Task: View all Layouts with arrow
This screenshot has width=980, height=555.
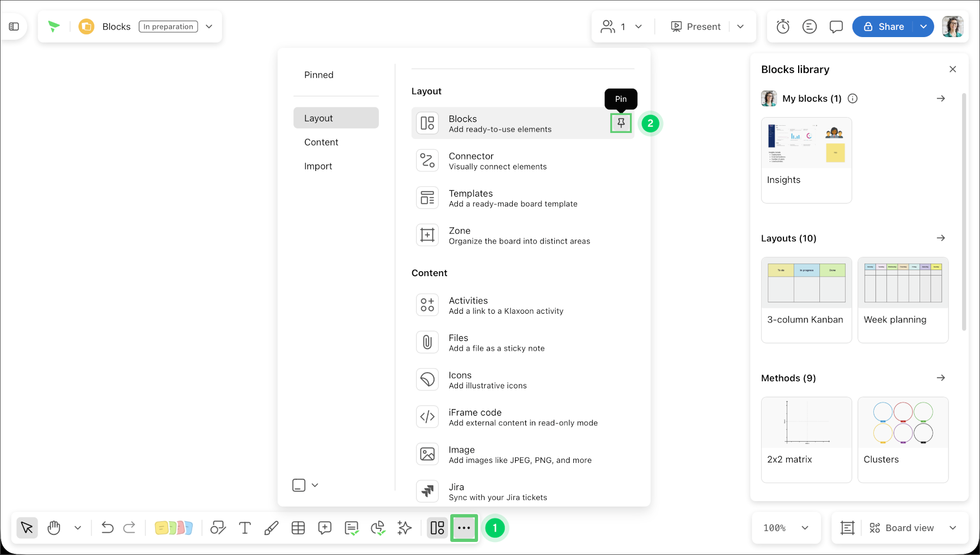Action: [941, 238]
